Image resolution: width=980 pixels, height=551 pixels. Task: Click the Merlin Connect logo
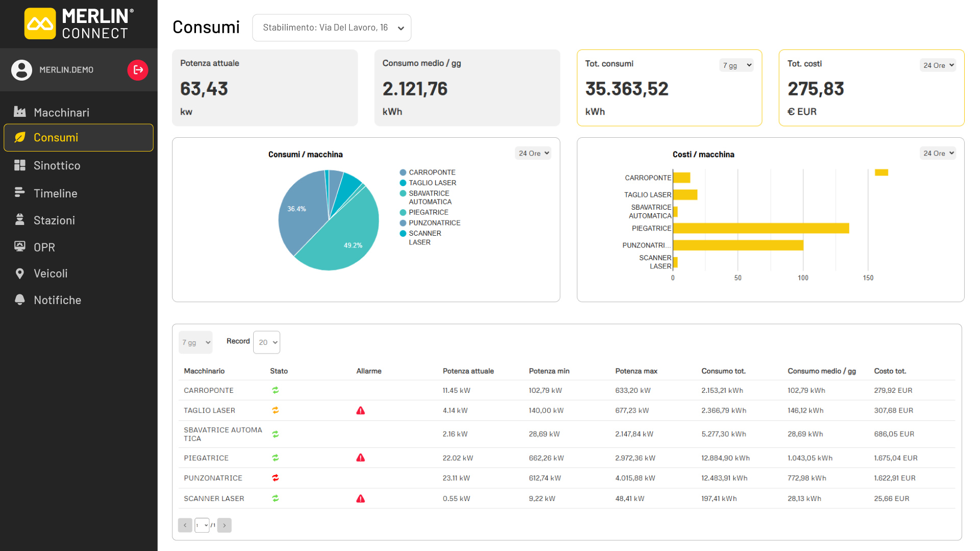[x=79, y=24]
